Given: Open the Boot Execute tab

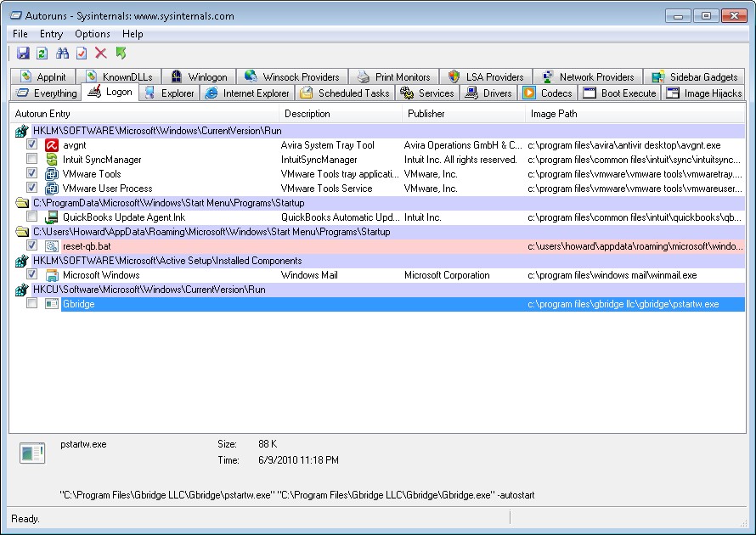Looking at the screenshot, I should 619,93.
